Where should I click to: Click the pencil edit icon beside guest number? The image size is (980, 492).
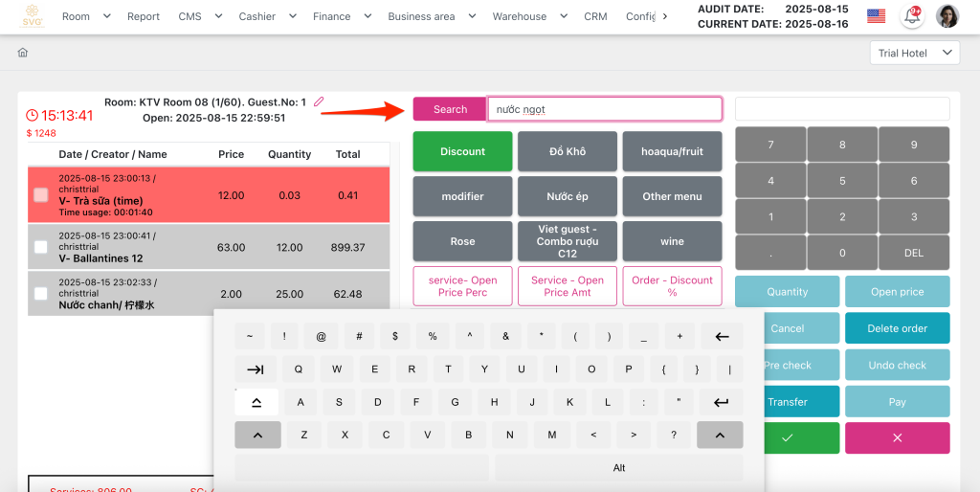tap(319, 101)
